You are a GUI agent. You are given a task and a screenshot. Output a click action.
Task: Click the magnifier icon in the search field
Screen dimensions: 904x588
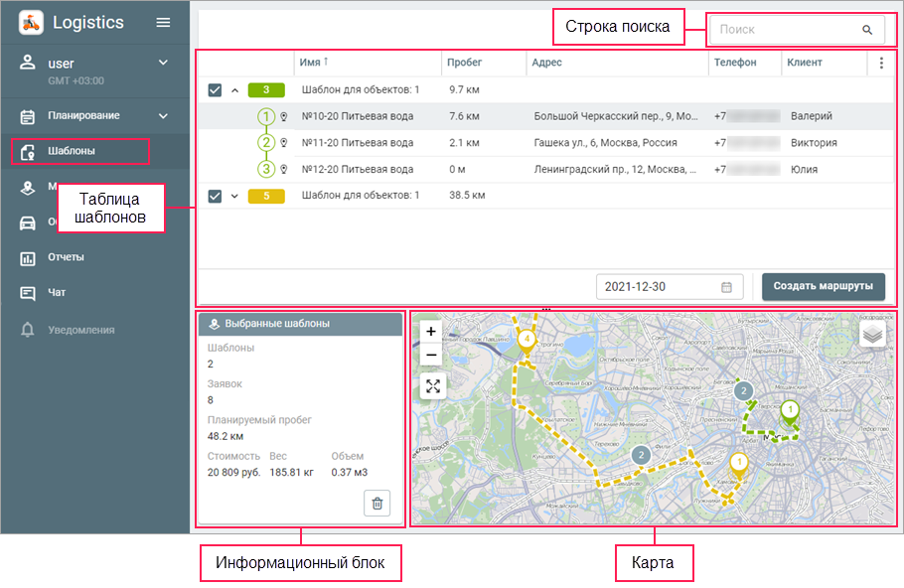867,30
